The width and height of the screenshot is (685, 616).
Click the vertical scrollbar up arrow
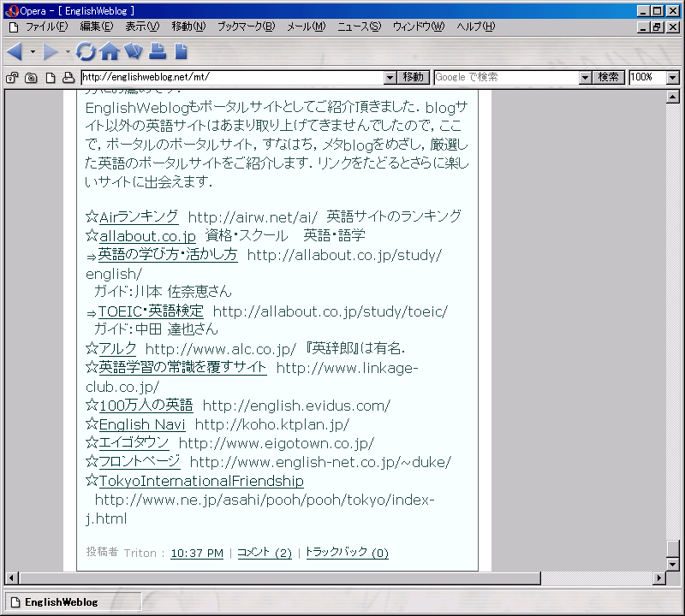(x=673, y=97)
